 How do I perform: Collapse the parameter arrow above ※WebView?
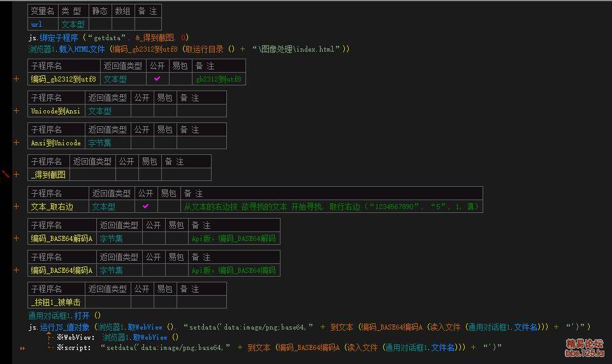tap(49, 333)
